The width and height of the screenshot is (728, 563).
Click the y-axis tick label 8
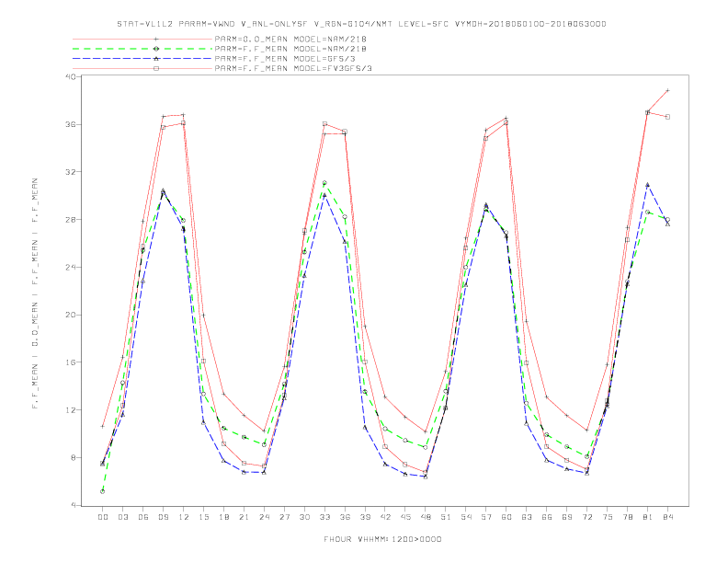[74, 457]
